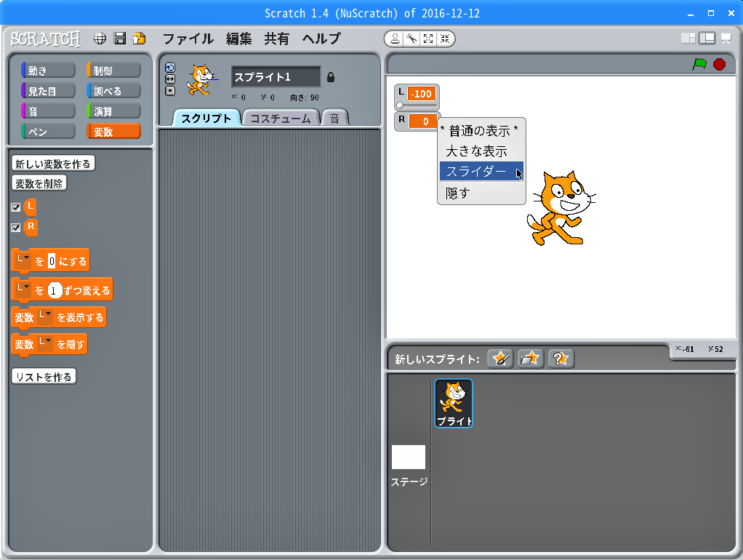The width and height of the screenshot is (743, 560).
Task: Select the 制御 block category
Action: click(113, 70)
